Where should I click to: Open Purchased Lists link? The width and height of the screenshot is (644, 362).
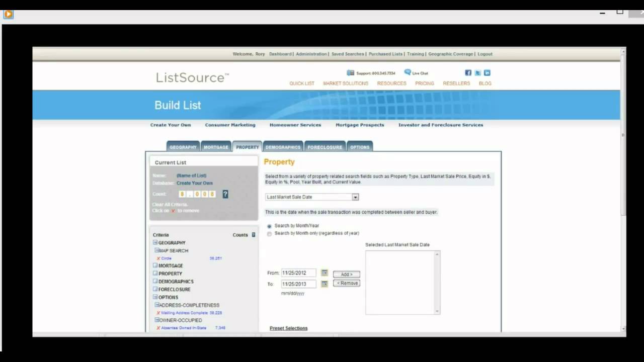[x=386, y=54]
